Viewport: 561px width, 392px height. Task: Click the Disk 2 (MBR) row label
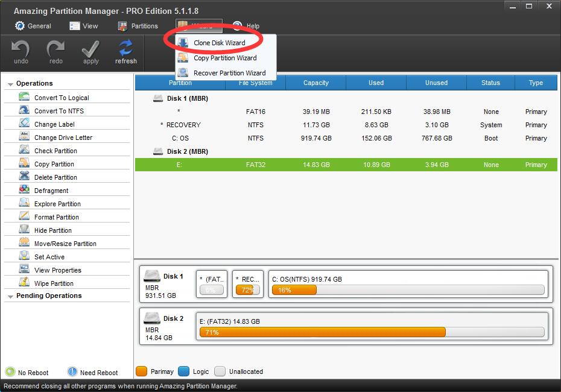coord(188,151)
